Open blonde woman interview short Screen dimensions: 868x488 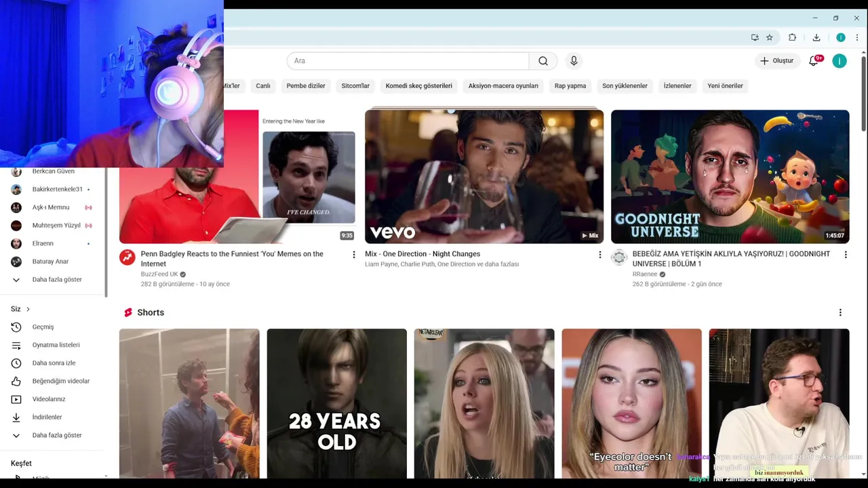coord(484,403)
